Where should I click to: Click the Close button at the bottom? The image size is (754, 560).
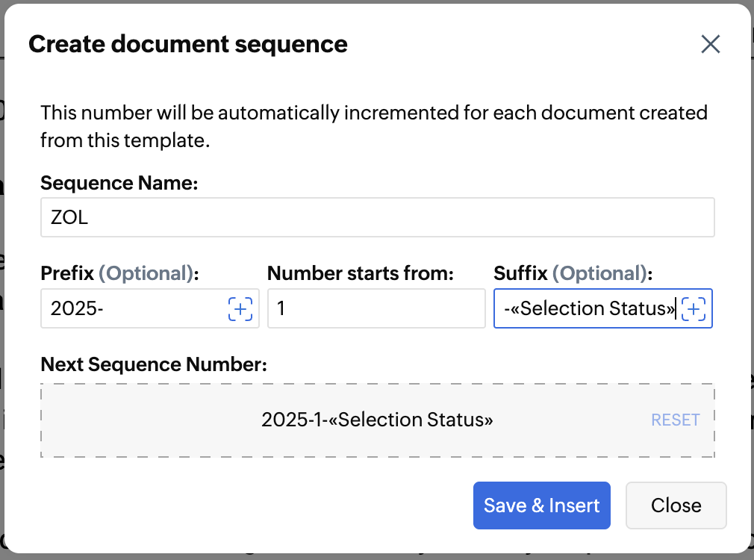coord(676,505)
